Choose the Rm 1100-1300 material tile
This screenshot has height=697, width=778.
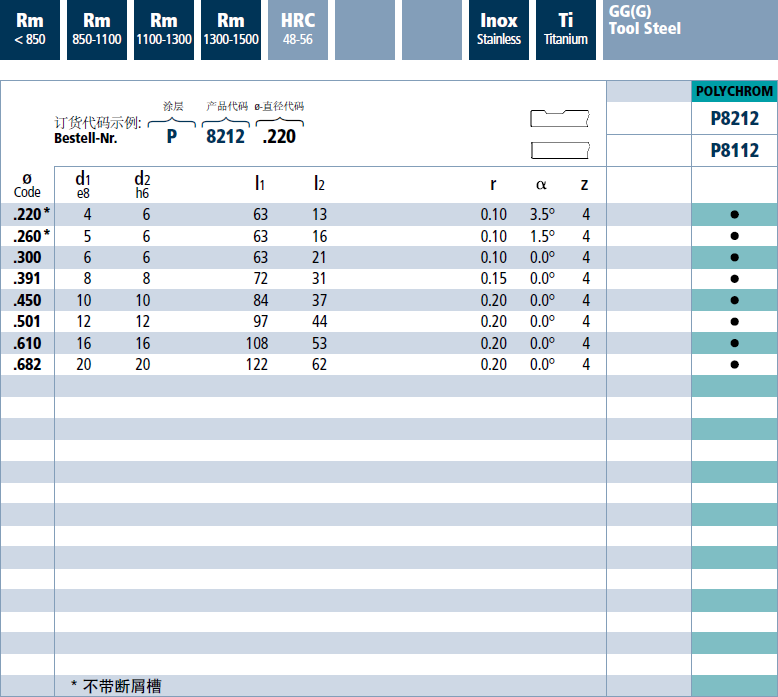164,30
